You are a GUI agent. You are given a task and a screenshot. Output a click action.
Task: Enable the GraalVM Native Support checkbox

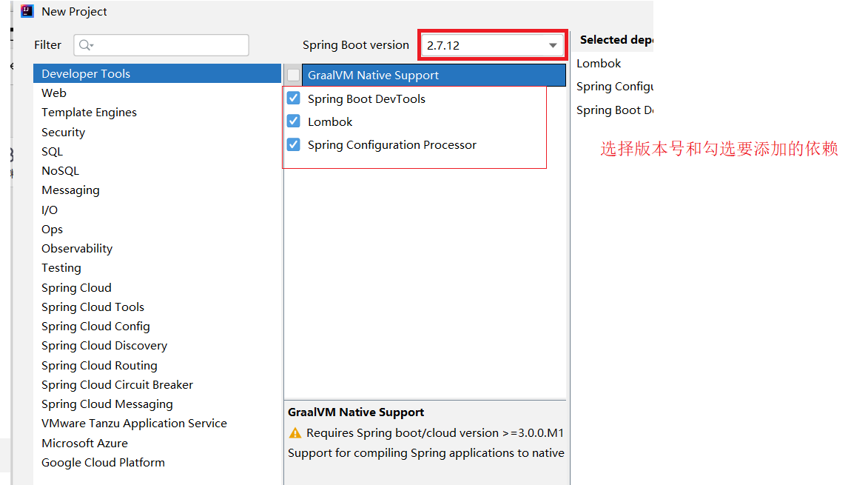pos(294,75)
